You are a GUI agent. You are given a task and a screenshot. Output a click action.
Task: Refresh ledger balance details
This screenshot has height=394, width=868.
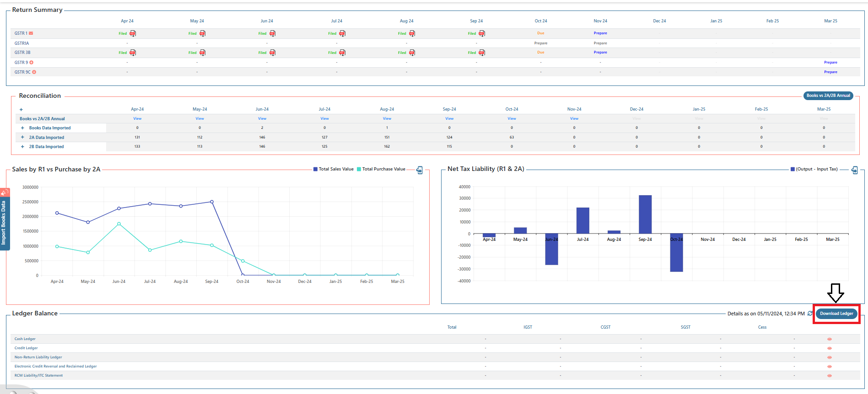click(810, 314)
